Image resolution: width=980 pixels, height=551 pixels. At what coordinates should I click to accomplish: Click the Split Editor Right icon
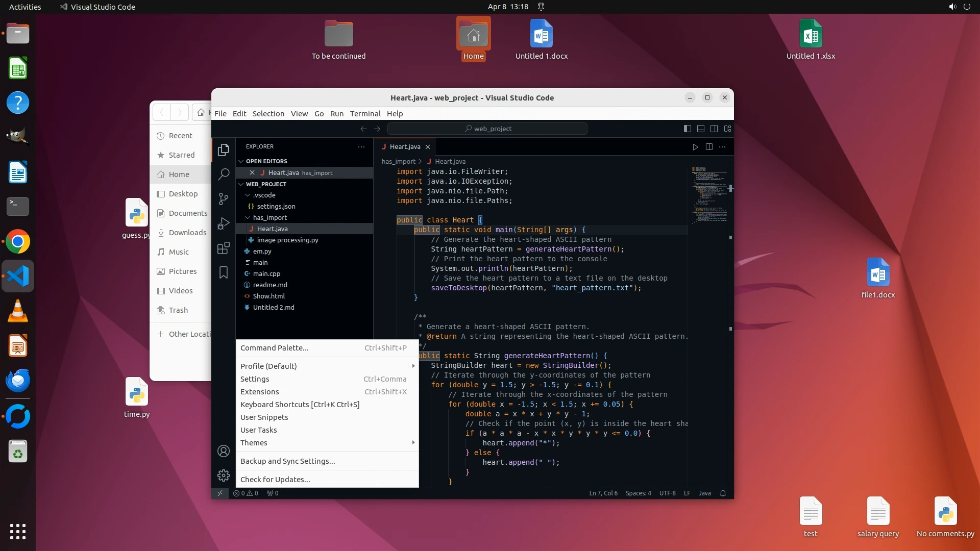(709, 147)
